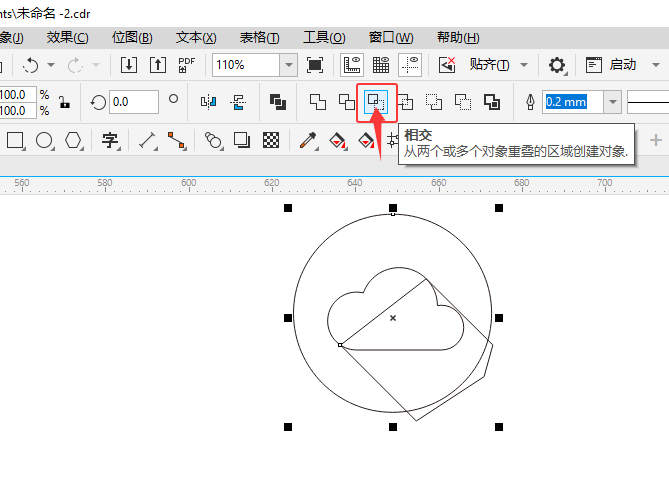
Task: Click the rotation angle field showing 0.0
Action: click(134, 102)
